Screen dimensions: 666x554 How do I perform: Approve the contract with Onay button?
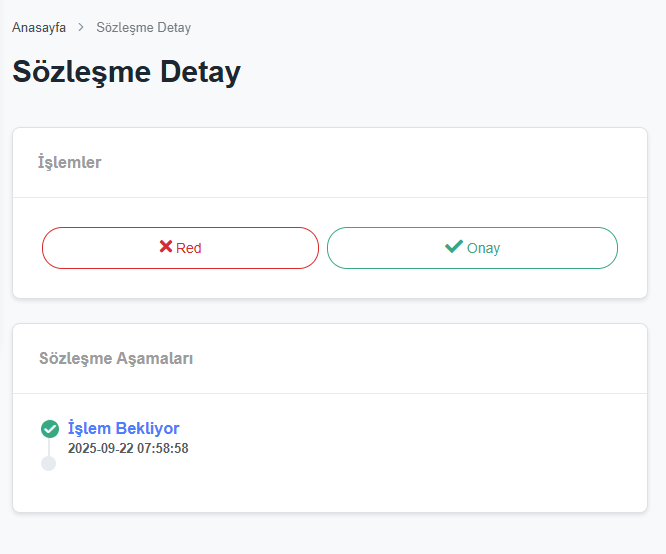click(472, 248)
